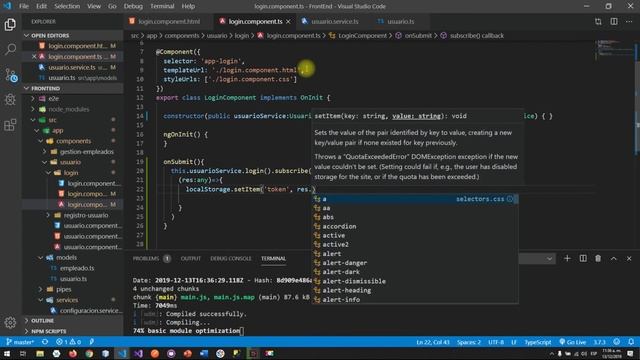Change encoding via UTF-8 in status bar
This screenshot has height=360, width=640.
496,342
